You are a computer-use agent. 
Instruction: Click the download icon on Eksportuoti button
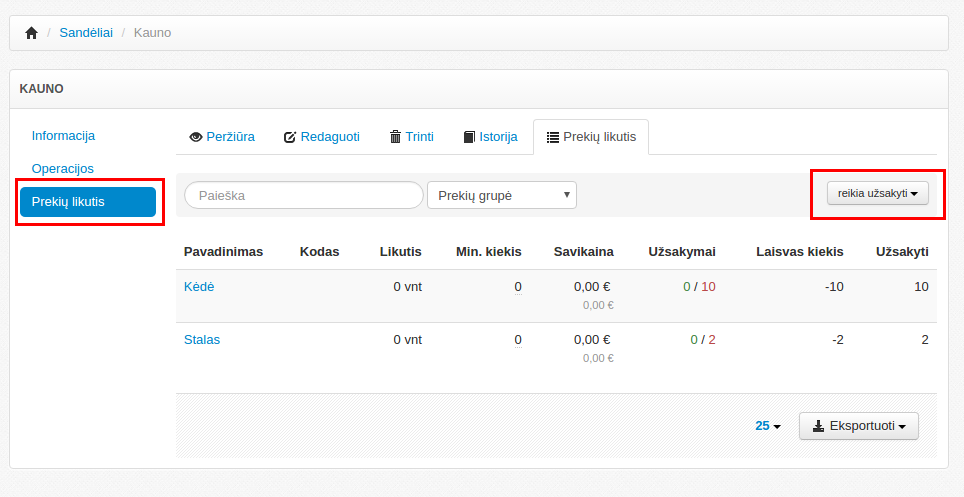point(818,426)
